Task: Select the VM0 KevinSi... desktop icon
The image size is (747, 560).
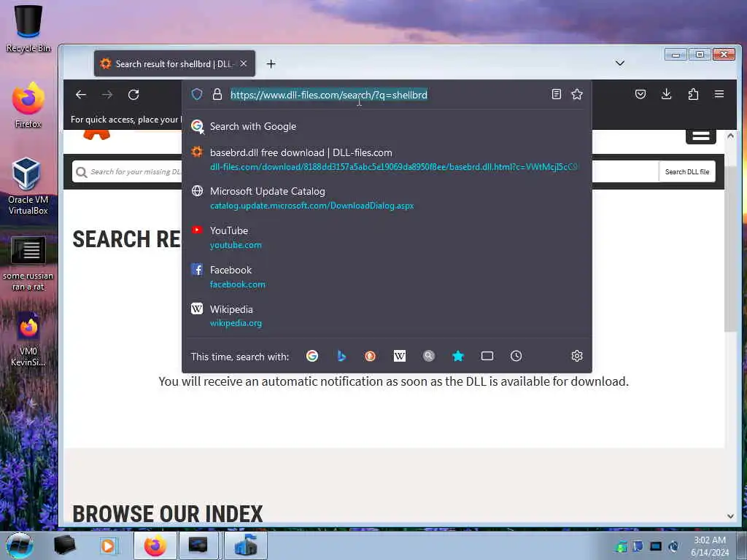Action: pyautogui.click(x=28, y=339)
